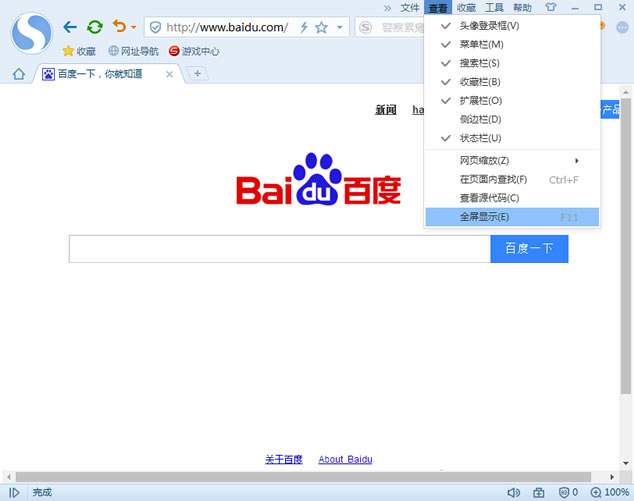Enable 侧边栏(D) sidebar
Image resolution: width=634 pixels, height=501 pixels.
point(512,119)
